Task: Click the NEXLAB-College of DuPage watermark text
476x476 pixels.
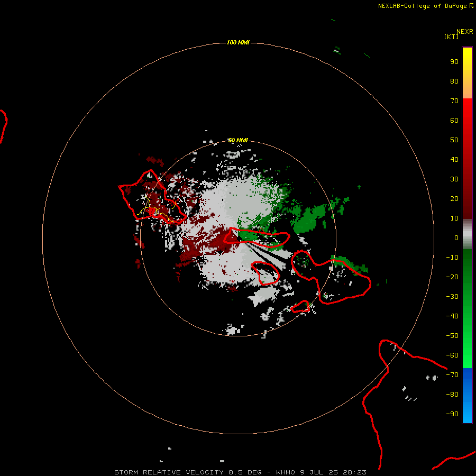Action: tap(426, 6)
